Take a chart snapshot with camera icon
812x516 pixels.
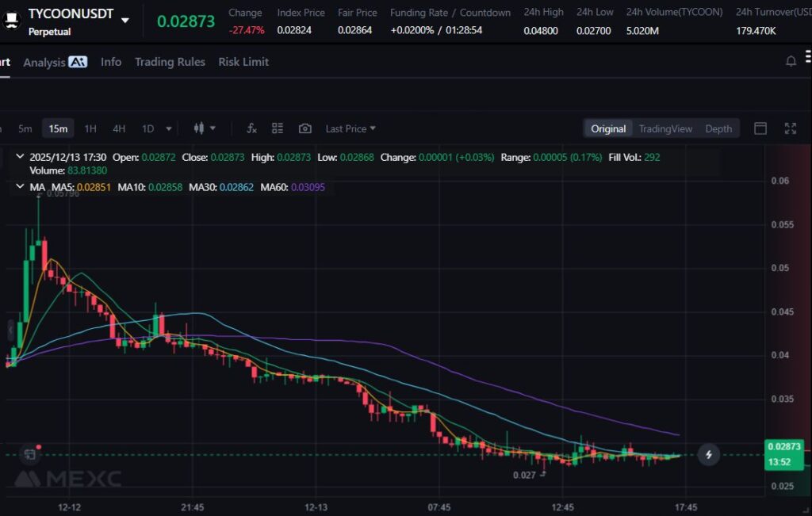point(304,128)
